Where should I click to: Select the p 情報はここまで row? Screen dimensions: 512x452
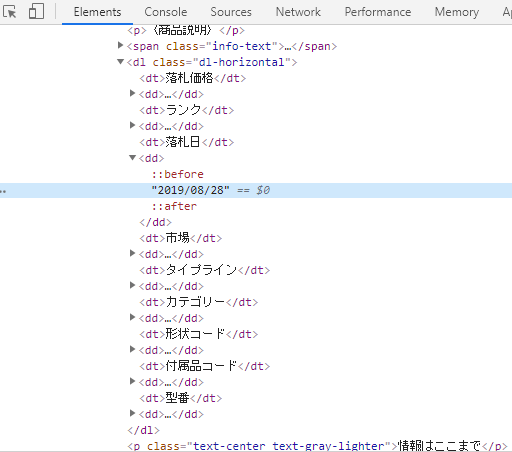pyautogui.click(x=317, y=446)
